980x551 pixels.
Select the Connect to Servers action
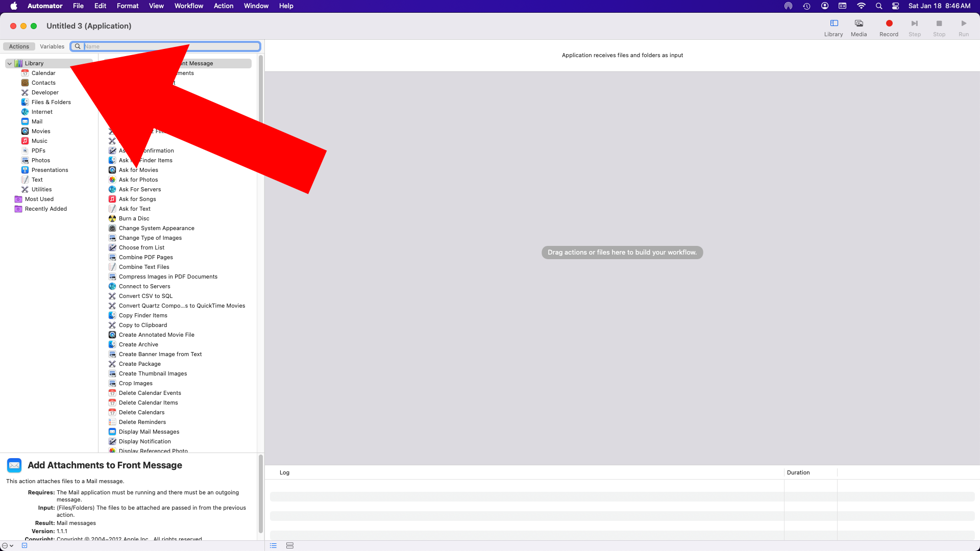(144, 286)
